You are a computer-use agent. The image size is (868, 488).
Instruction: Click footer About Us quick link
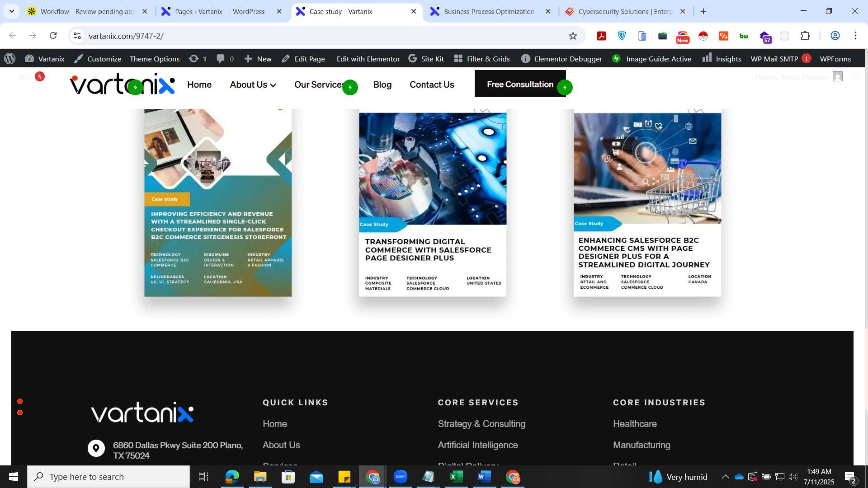click(x=281, y=445)
